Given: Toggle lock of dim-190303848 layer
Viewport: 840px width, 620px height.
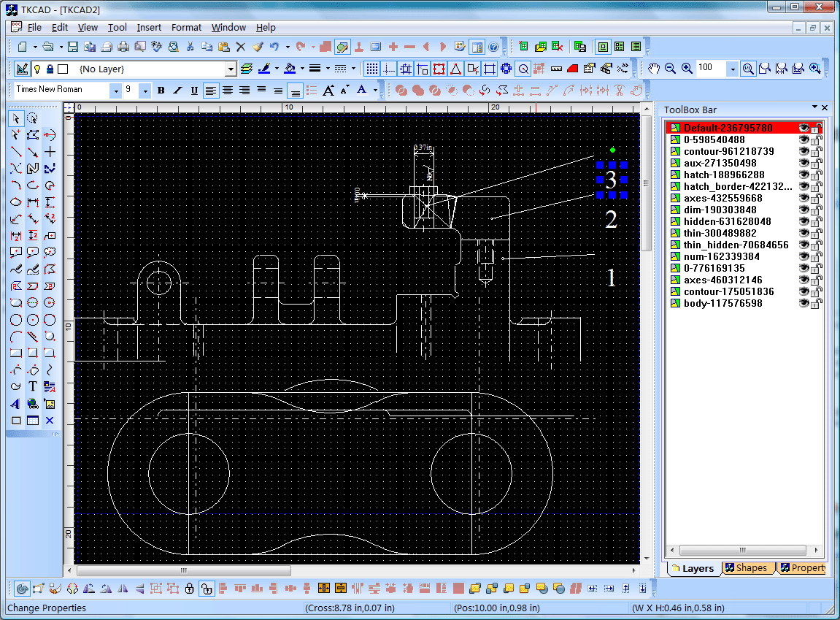Looking at the screenshot, I should click(817, 210).
